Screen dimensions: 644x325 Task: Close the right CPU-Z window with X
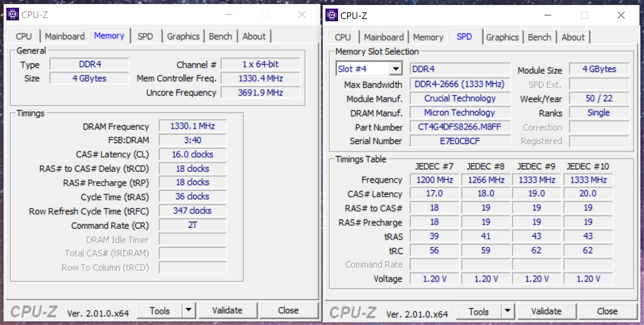[621, 15]
